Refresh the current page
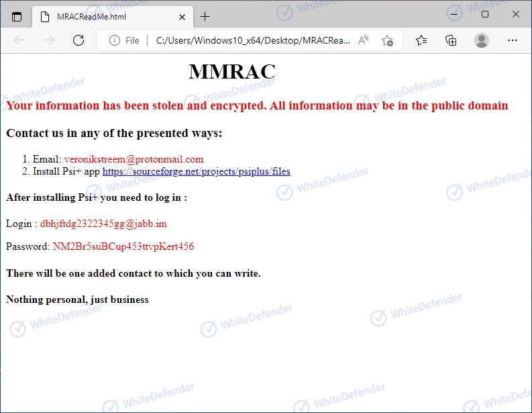This screenshot has width=532, height=413. [x=78, y=40]
